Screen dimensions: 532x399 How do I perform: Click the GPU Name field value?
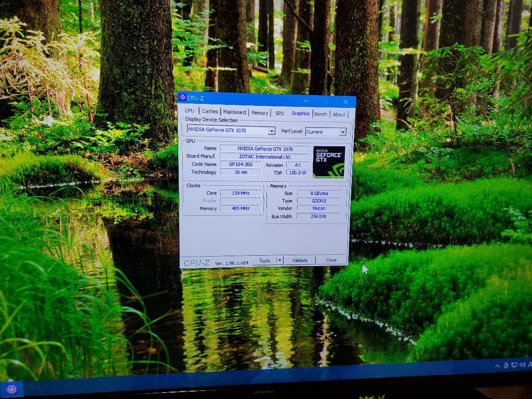pyautogui.click(x=265, y=149)
